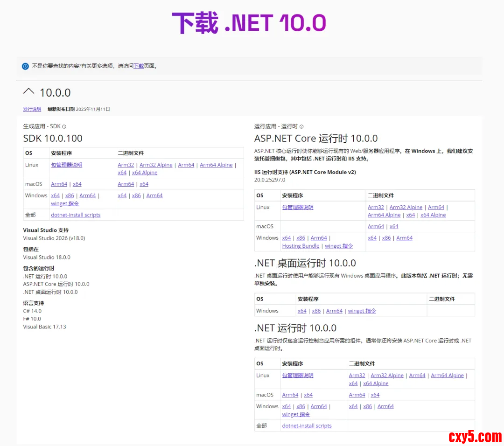The image size is (504, 446).
Task: Click the info icon beside 运行应用 - 运行时
Action: click(x=301, y=126)
